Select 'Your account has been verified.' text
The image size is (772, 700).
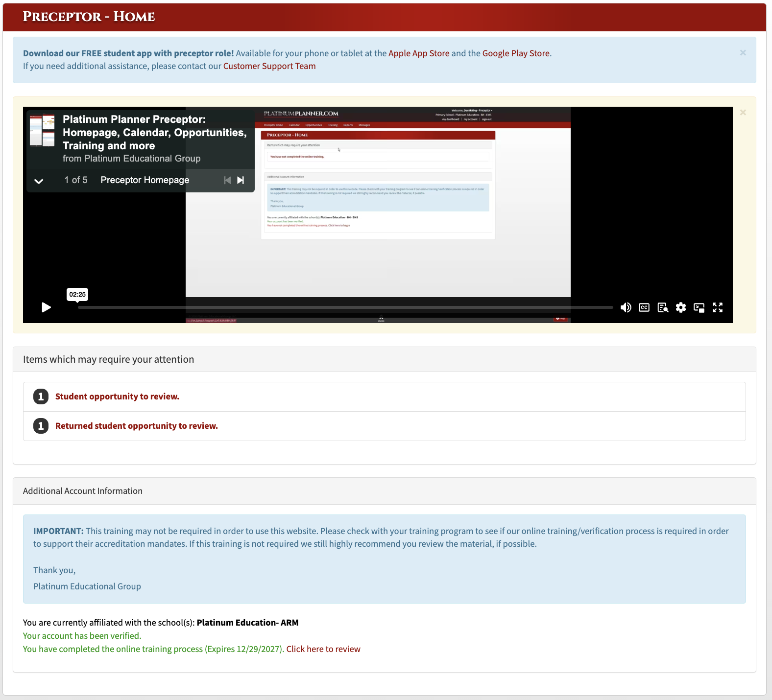(82, 636)
